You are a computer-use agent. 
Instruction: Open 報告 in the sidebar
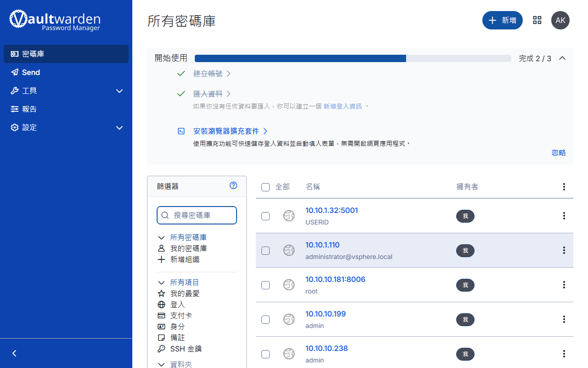[66, 109]
